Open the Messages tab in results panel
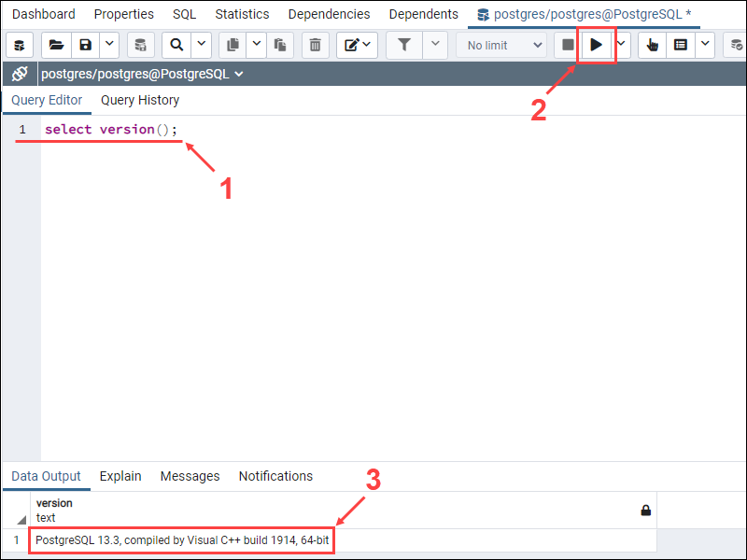 (190, 476)
